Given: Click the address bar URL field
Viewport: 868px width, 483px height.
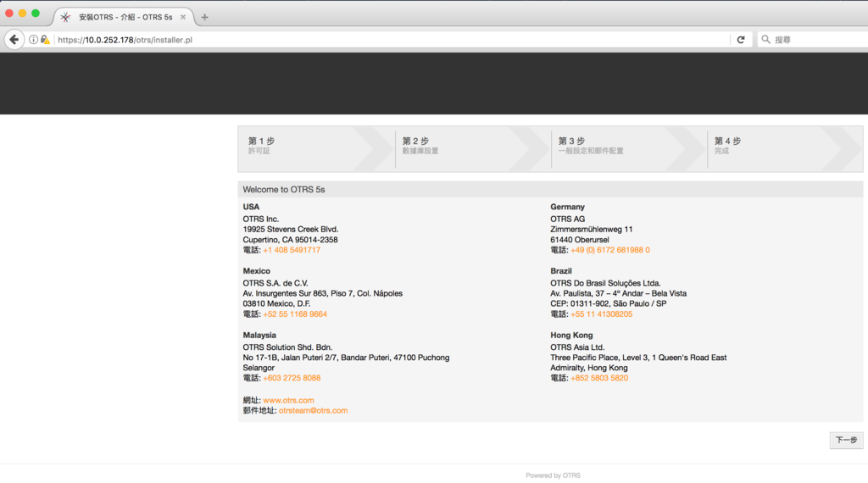Looking at the screenshot, I should point(393,40).
